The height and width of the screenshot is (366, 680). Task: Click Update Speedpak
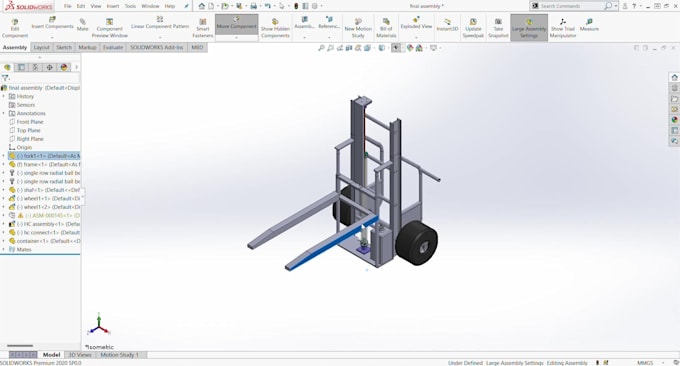pyautogui.click(x=473, y=28)
